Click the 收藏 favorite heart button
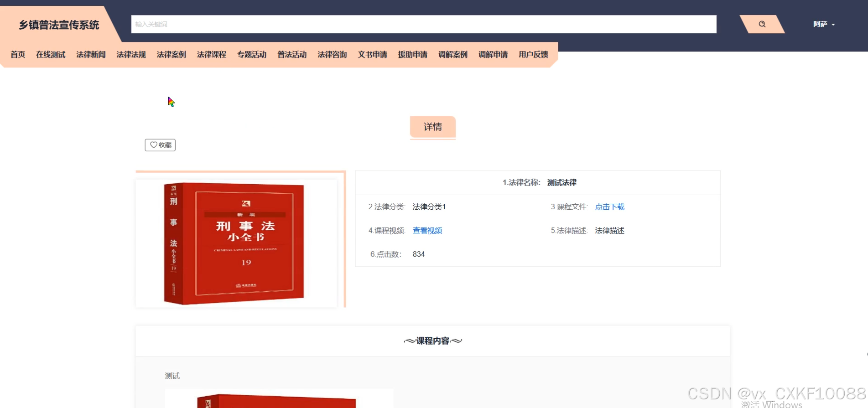This screenshot has width=868, height=408. [160, 145]
